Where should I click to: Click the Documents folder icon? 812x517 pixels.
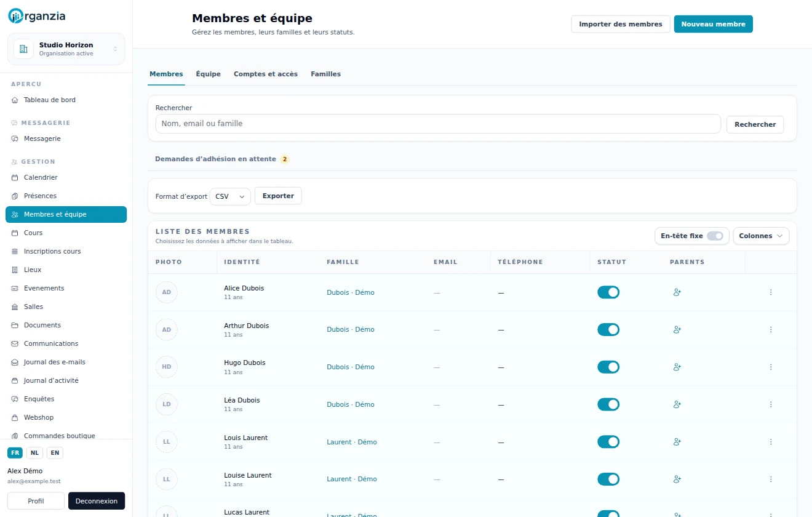pos(15,326)
